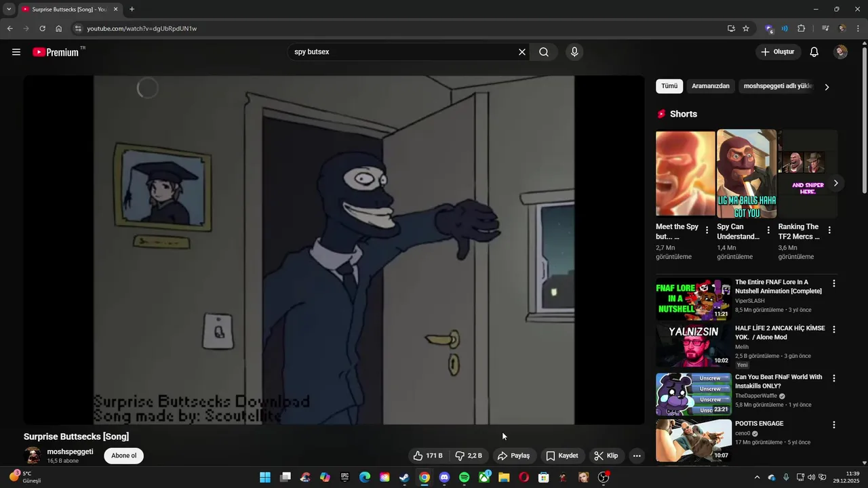Click the Oluştur create button
Screen dimensions: 868x488
tap(778, 52)
